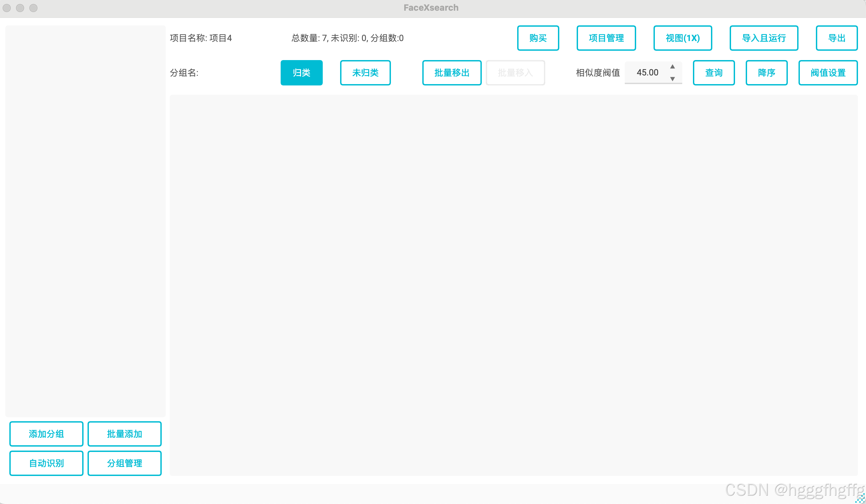Click the 购买 purchase button
This screenshot has height=504, width=866.
pos(538,38)
